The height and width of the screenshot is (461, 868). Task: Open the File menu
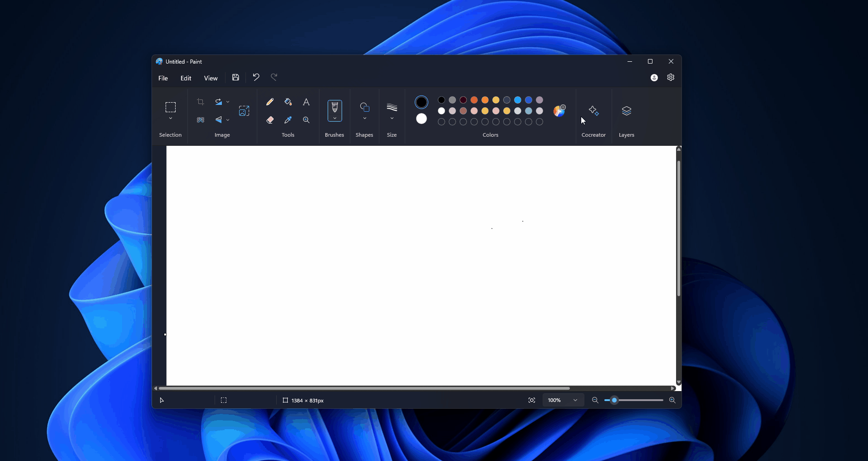[163, 78]
